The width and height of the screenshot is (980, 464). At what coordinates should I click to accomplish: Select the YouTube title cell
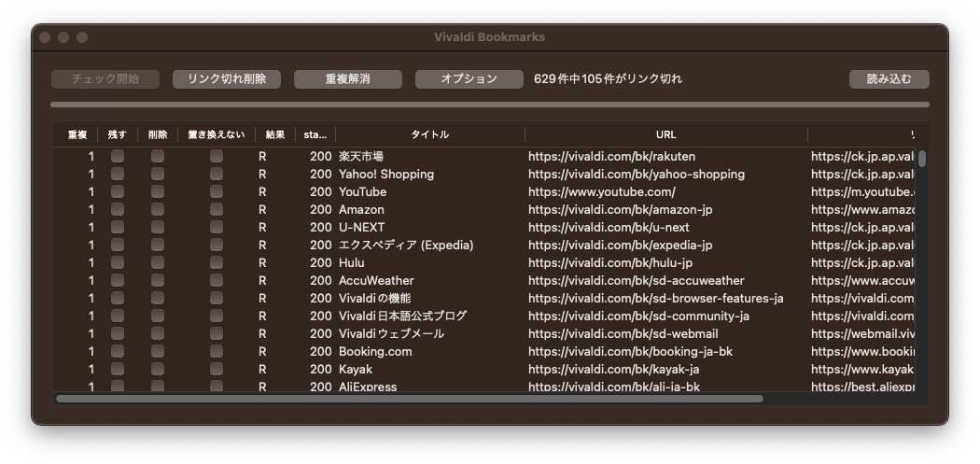coord(362,192)
